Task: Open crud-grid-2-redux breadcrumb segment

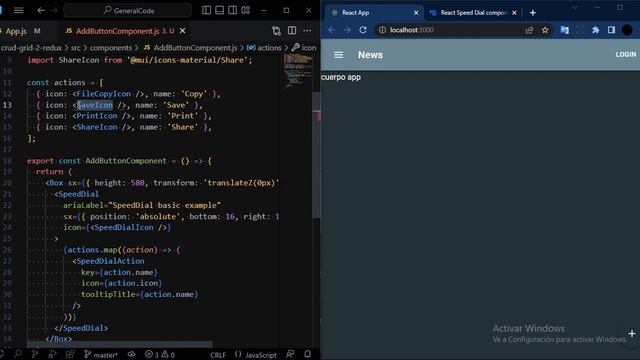Action: pos(31,48)
